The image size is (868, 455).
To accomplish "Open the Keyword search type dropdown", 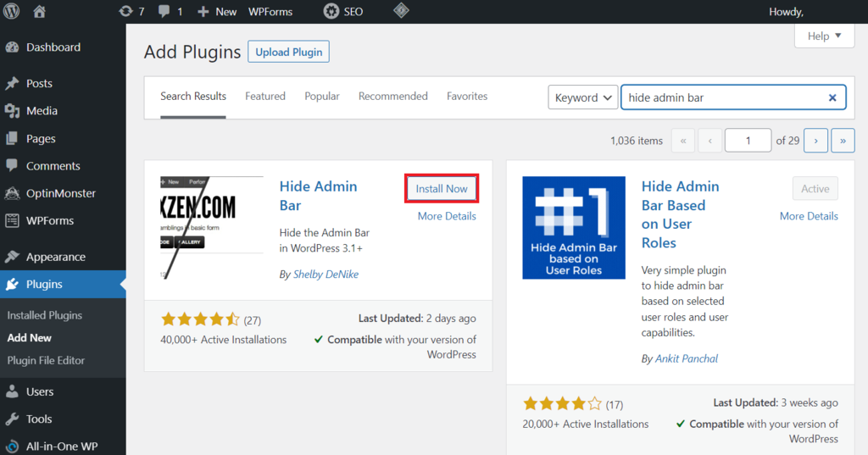I will pyautogui.click(x=583, y=97).
